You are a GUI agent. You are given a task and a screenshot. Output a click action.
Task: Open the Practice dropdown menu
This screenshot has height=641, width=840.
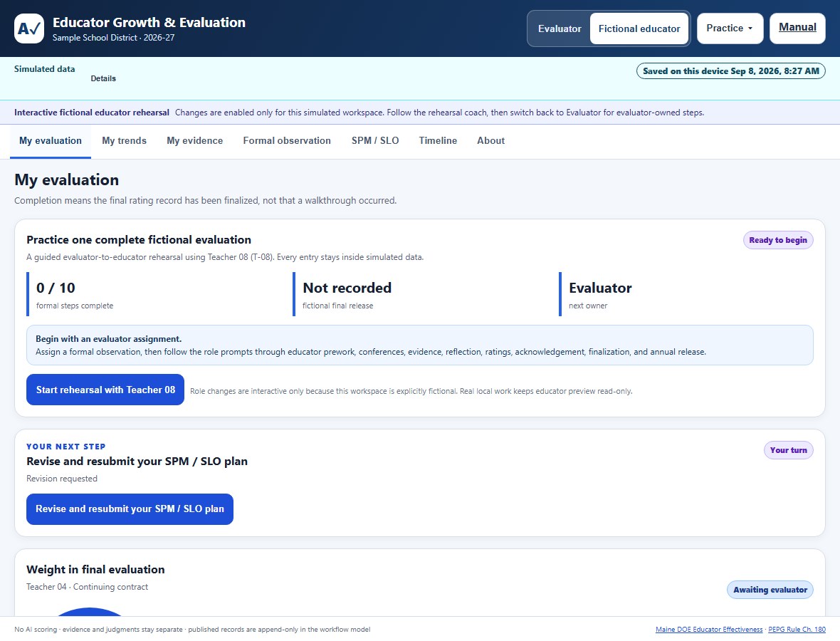(730, 28)
